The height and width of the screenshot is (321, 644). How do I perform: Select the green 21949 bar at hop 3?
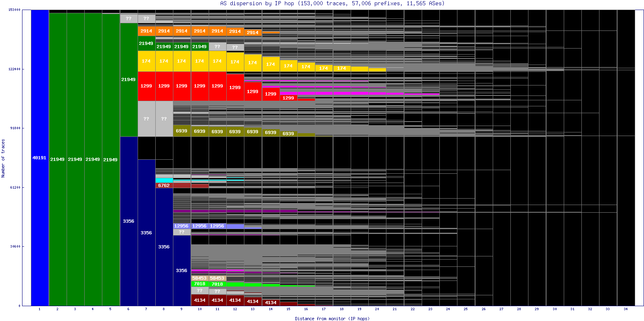click(x=75, y=159)
